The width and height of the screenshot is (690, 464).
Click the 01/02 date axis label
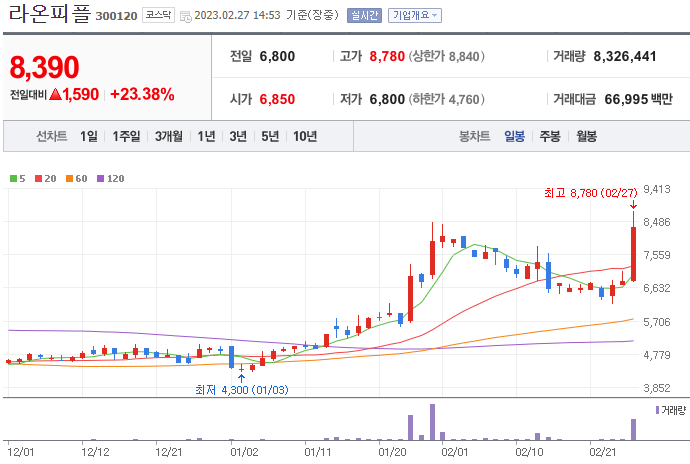(244, 452)
